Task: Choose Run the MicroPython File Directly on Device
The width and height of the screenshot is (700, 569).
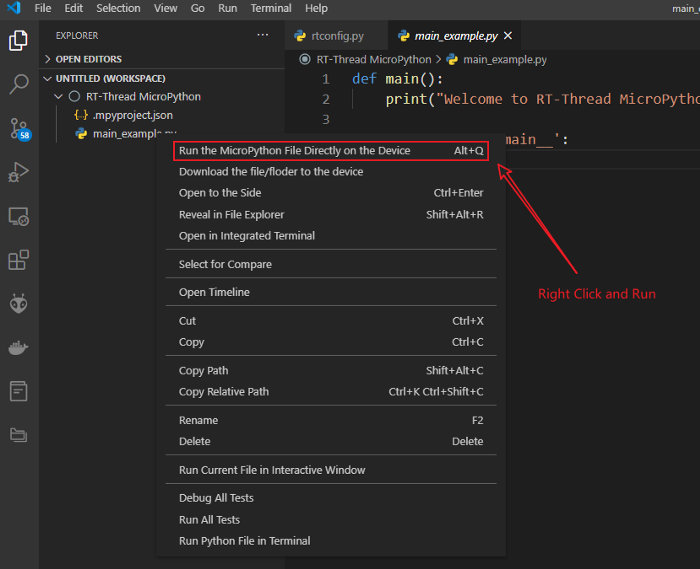Action: tap(331, 151)
